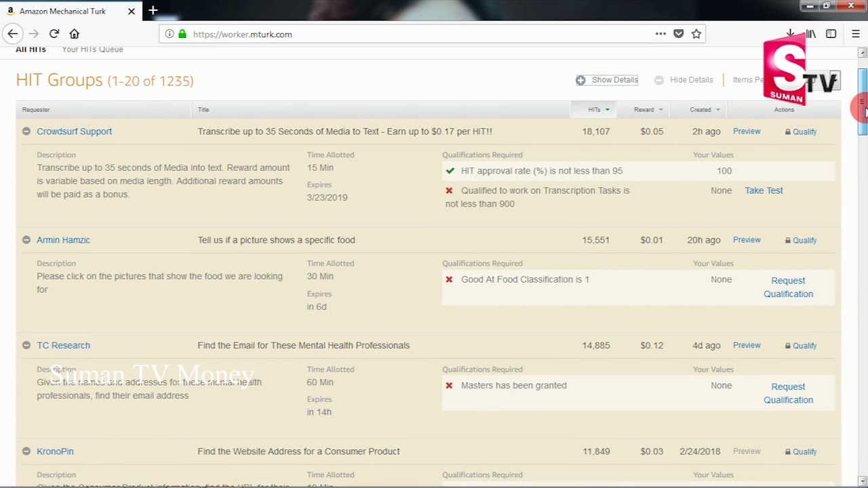Viewport: 868px width, 488px height.
Task: Click Take Test for the Transcription Tasks qualification
Action: [x=764, y=190]
